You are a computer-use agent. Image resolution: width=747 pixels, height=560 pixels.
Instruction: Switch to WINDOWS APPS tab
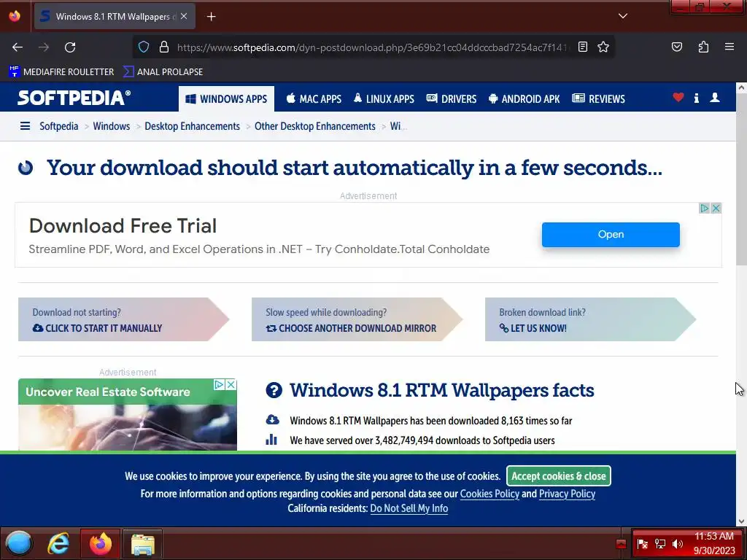coord(226,99)
